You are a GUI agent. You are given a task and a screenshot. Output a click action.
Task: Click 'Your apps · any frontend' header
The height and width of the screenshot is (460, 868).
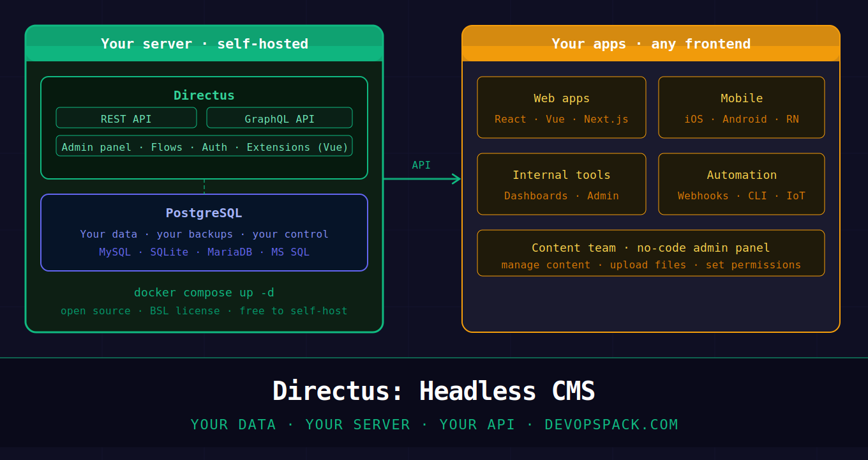[651, 43]
